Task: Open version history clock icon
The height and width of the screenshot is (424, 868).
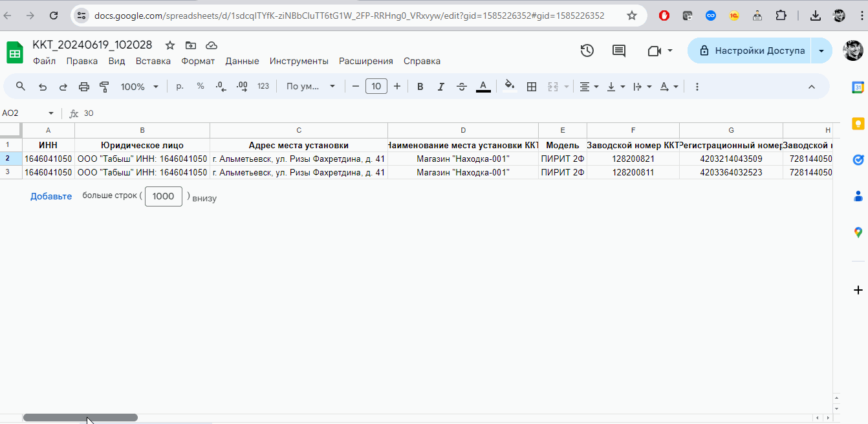Action: pyautogui.click(x=587, y=50)
